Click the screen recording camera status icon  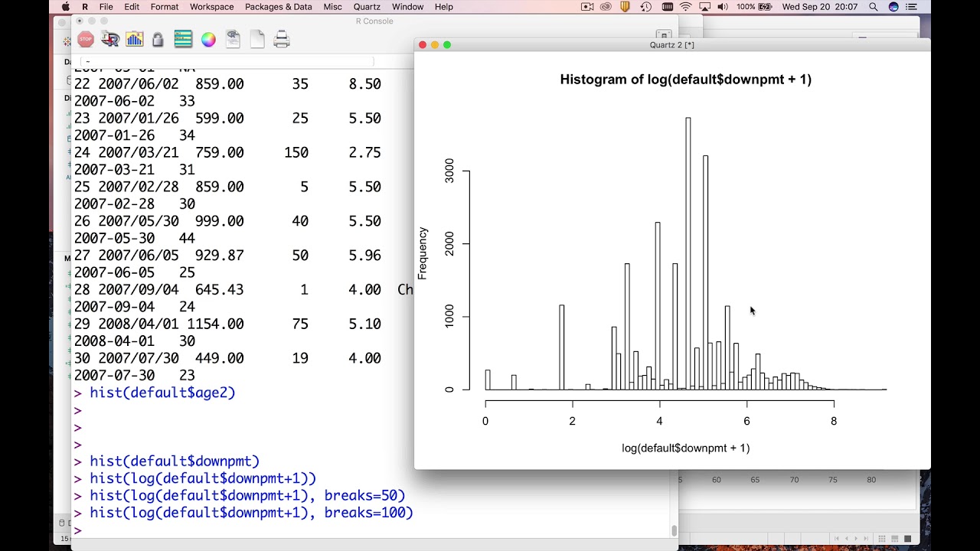pyautogui.click(x=587, y=7)
